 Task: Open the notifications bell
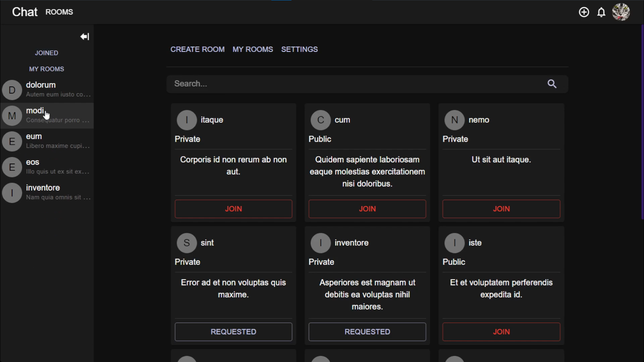(x=601, y=12)
